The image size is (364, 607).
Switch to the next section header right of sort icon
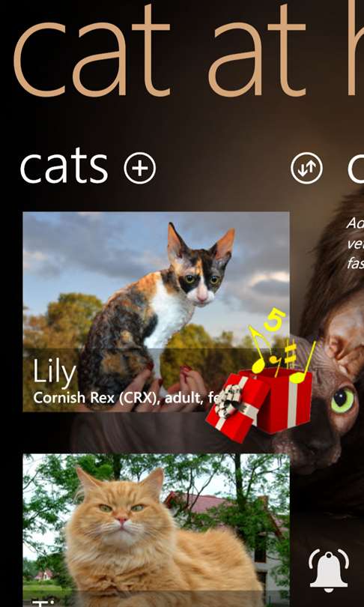pyautogui.click(x=356, y=168)
